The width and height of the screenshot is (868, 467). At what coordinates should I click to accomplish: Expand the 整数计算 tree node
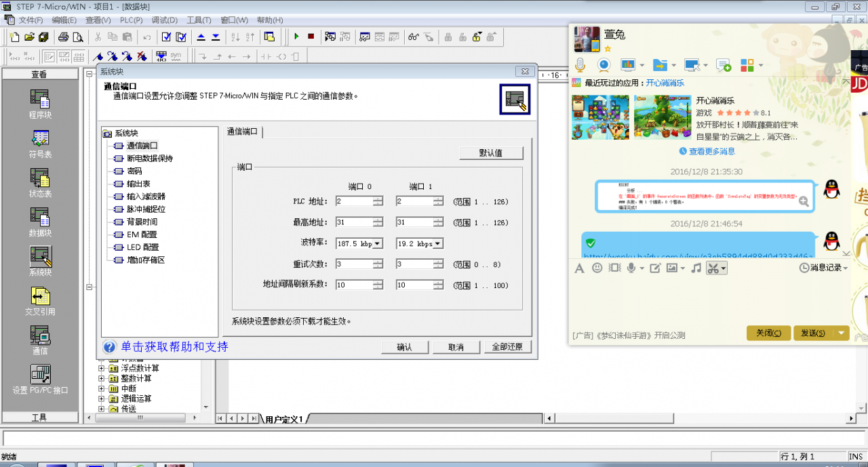point(102,378)
